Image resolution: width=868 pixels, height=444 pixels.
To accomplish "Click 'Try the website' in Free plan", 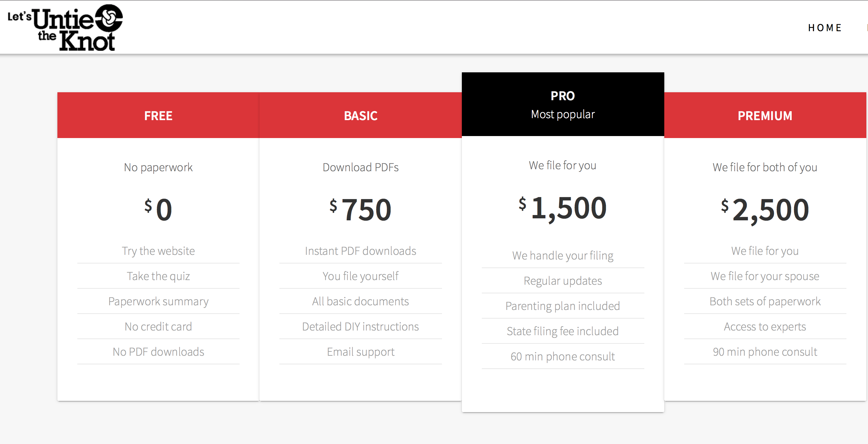I will [158, 251].
